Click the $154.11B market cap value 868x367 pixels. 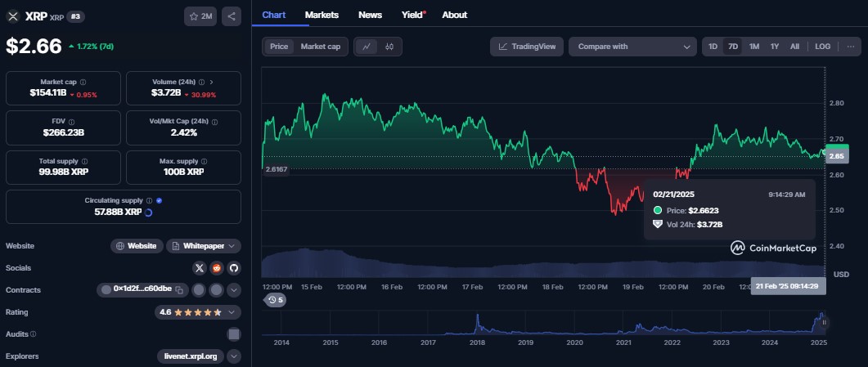[48, 94]
